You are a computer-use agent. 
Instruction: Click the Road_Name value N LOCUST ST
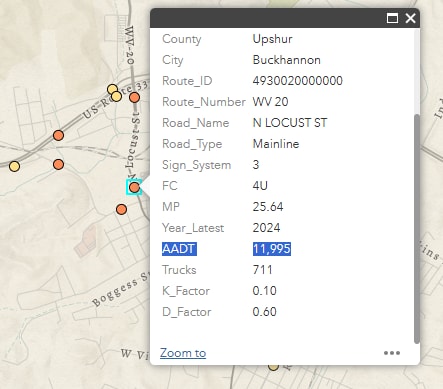(x=290, y=123)
